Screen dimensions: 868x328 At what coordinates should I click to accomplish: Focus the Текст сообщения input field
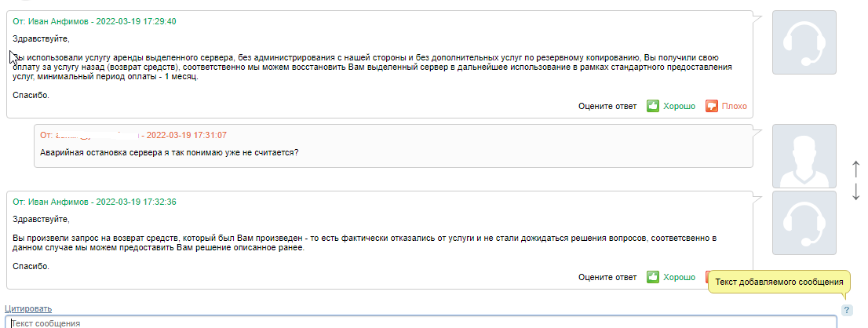[x=421, y=322]
